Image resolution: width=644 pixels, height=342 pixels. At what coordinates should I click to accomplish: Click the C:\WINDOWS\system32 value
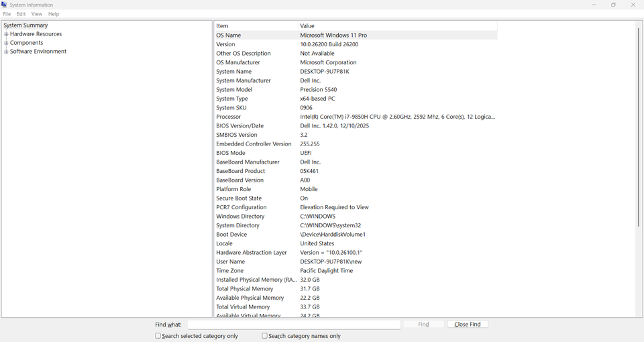331,225
